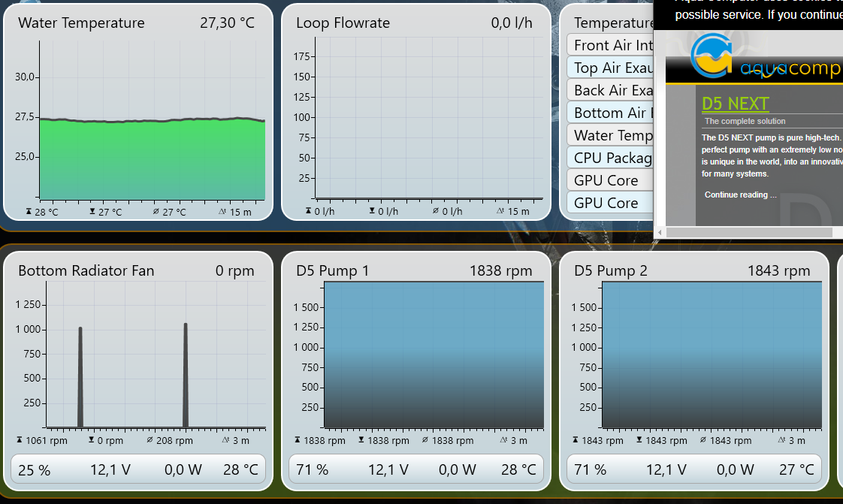
Task: Click the 27 °C value in D5 Pump 2 footer
Action: click(x=796, y=469)
